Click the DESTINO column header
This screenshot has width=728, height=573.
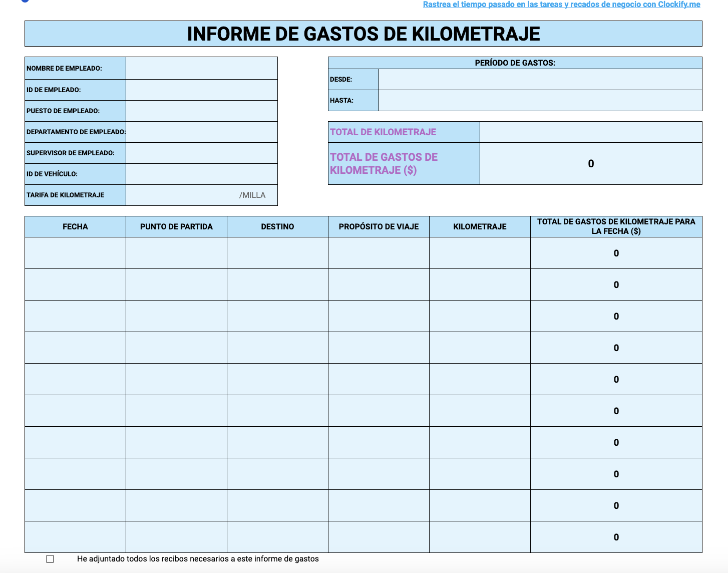click(x=277, y=226)
